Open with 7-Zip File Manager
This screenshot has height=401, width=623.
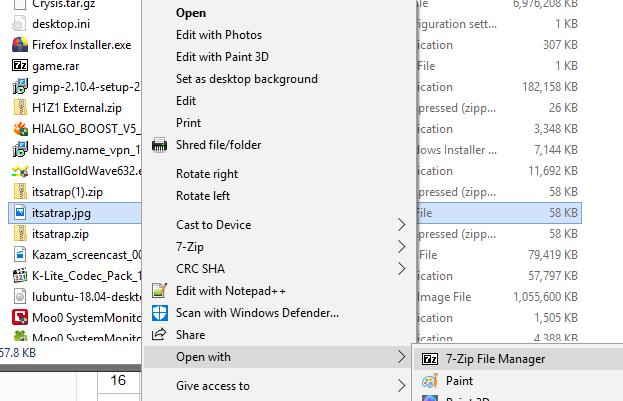click(495, 358)
